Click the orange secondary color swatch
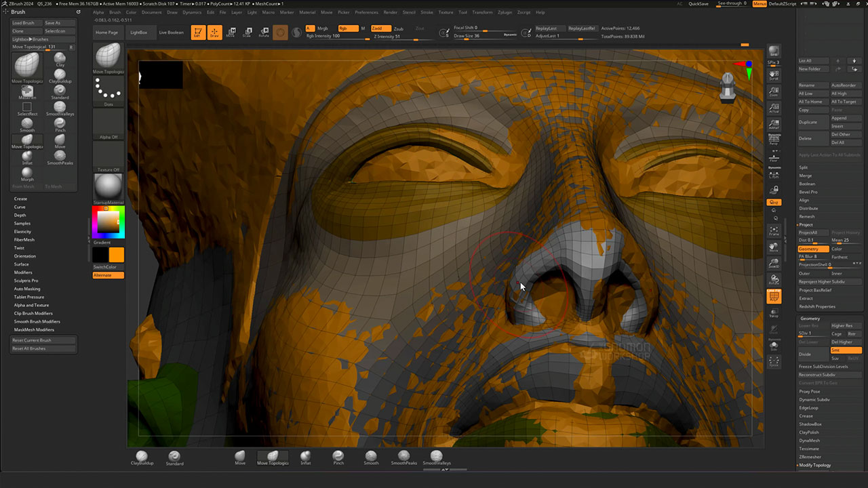 117,255
